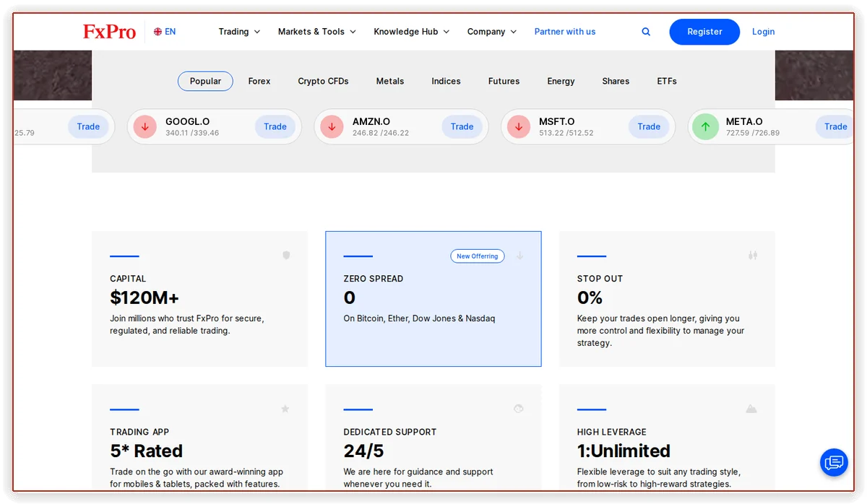
Task: Click the 1:Unlimited leverage heading
Action: click(624, 451)
